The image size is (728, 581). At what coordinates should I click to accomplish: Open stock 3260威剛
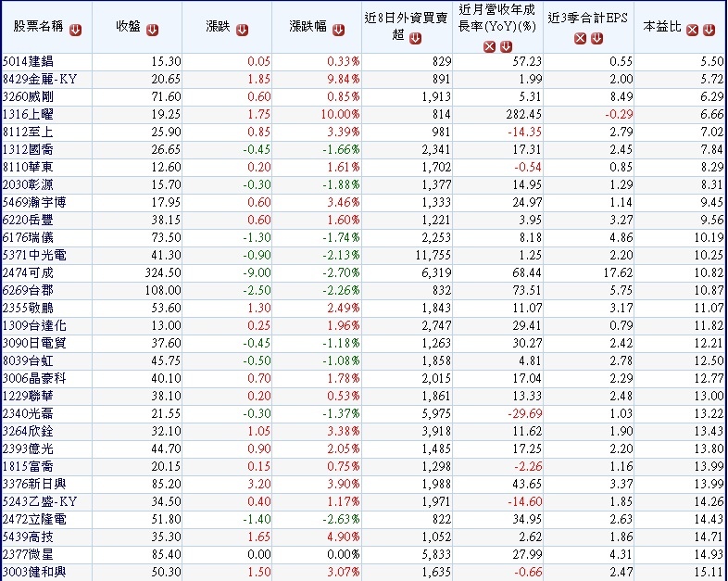point(29,96)
